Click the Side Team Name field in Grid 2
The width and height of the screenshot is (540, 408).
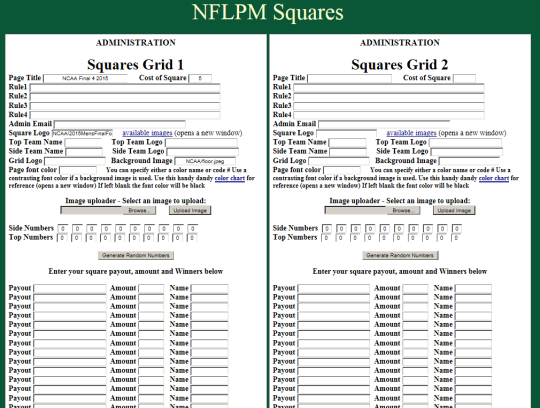click(349, 151)
